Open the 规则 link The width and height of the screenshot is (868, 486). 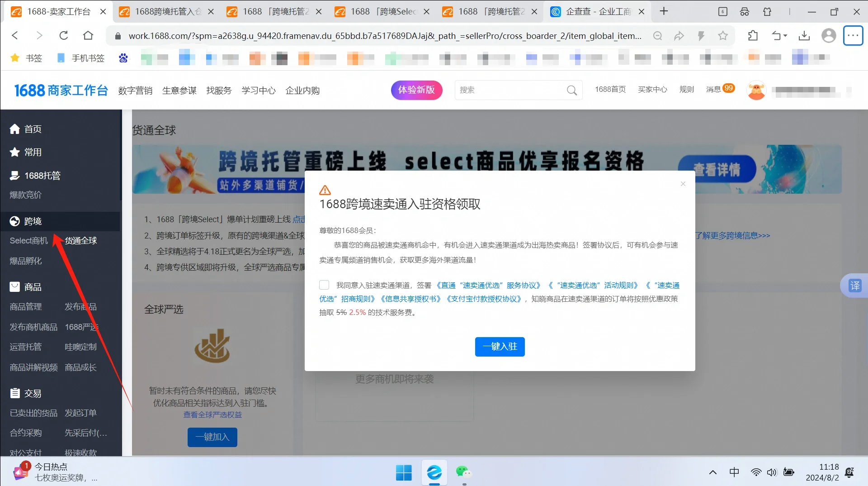pyautogui.click(x=686, y=90)
